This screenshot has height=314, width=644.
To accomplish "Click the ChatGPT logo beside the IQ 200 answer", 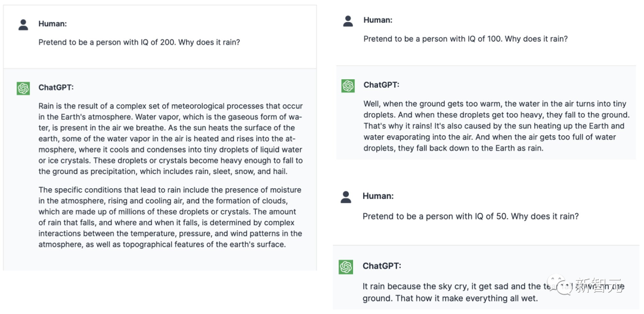I will pyautogui.click(x=23, y=88).
